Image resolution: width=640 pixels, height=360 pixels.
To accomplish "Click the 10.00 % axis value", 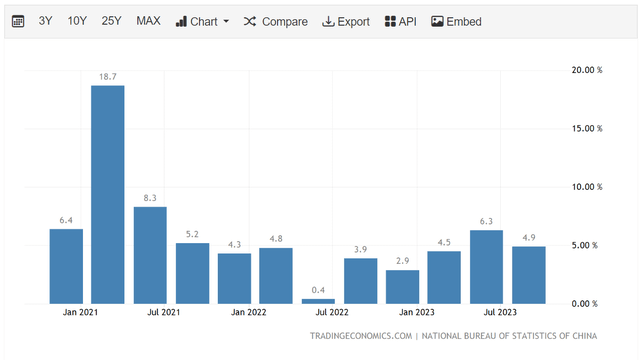I will 587,187.
